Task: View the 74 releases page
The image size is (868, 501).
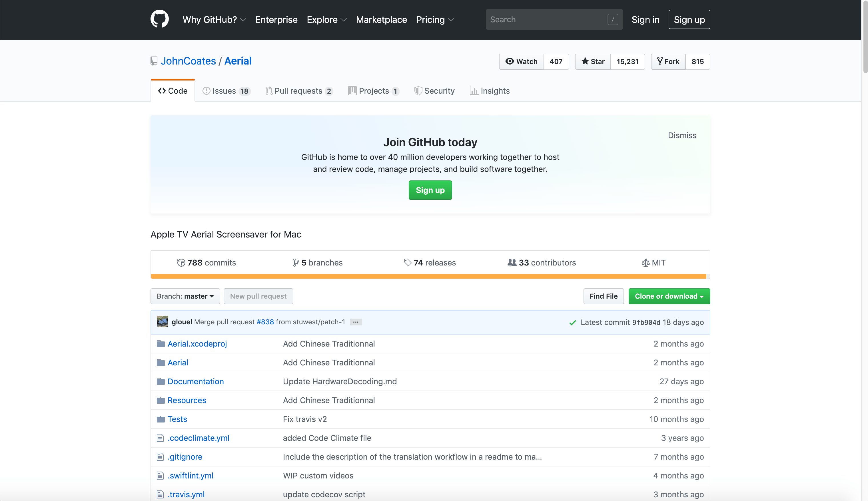Action: pos(430,263)
